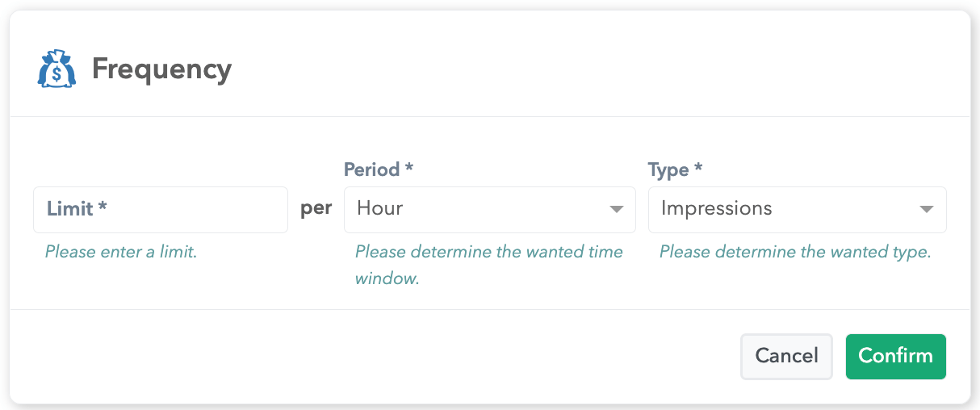Image resolution: width=980 pixels, height=410 pixels.
Task: Cancel the Frequency dialog
Action: point(786,356)
